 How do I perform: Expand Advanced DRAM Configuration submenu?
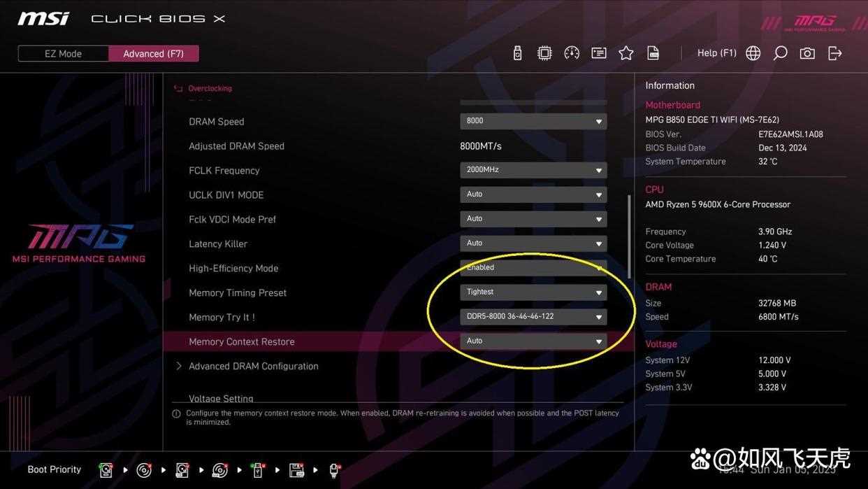point(253,366)
